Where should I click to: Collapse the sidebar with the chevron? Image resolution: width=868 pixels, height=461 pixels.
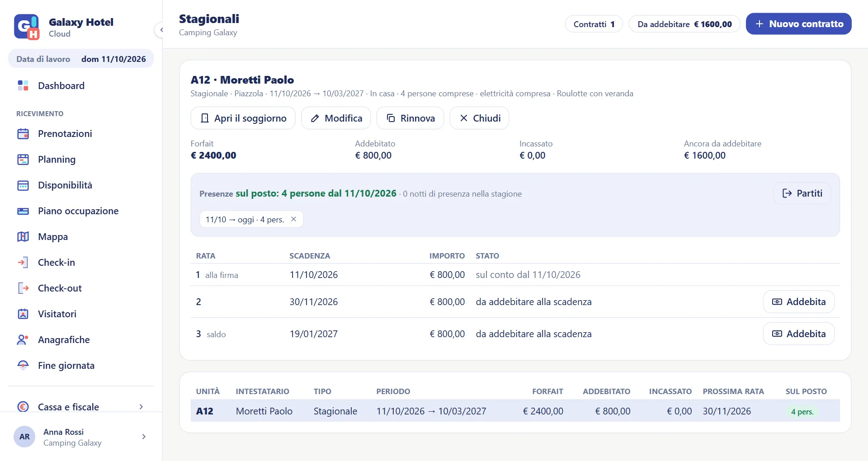coord(161,30)
